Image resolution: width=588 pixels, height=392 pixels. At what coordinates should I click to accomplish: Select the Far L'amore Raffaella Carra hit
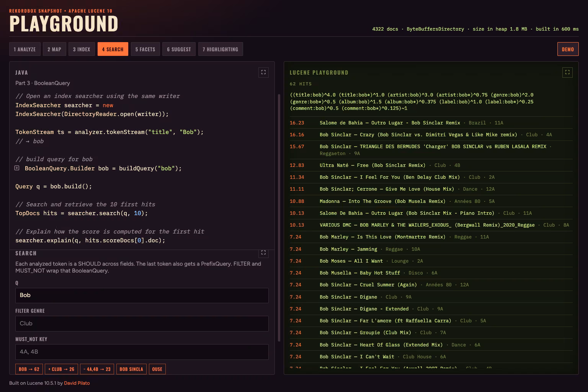431,321
